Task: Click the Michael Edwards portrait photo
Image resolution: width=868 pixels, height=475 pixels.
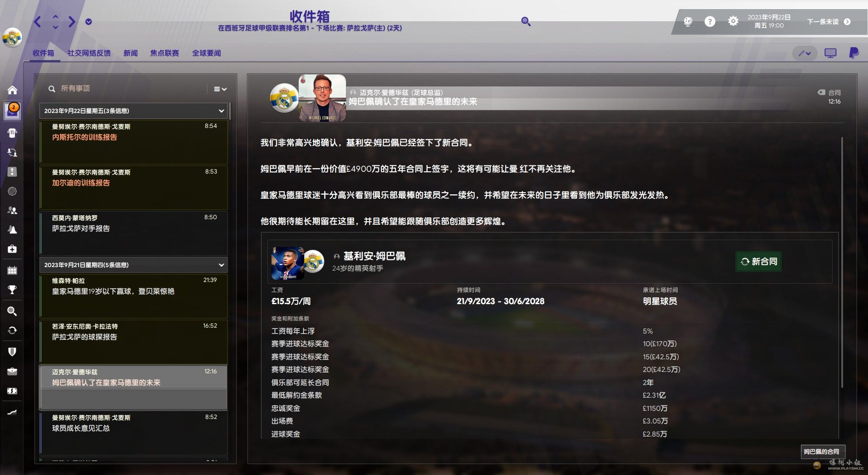Action: pyautogui.click(x=322, y=98)
